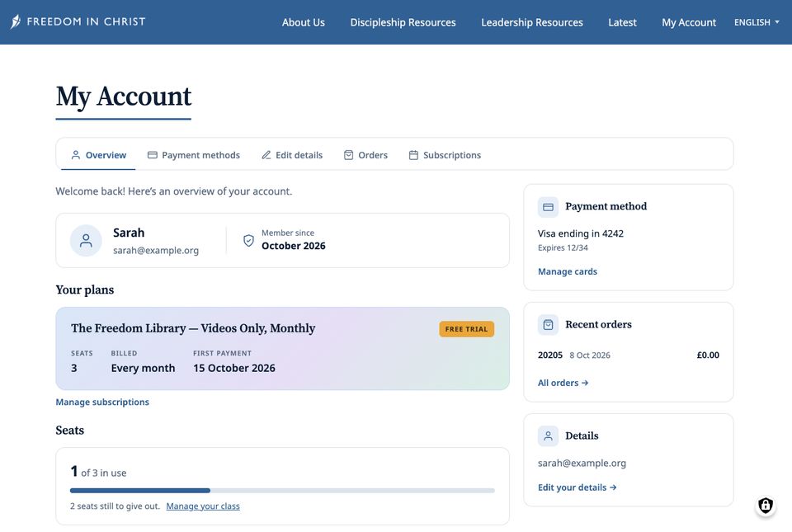Switch to the Subscriptions tab
792x532 pixels.
click(x=445, y=155)
